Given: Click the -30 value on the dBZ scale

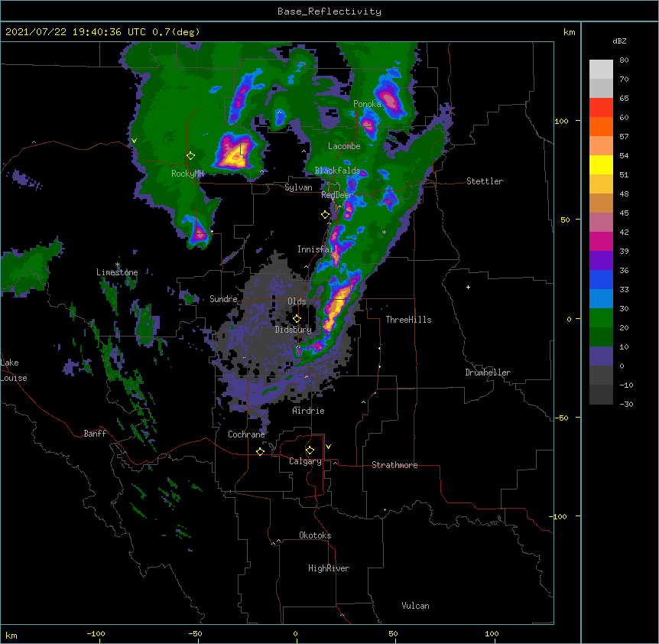Looking at the screenshot, I should tap(626, 405).
